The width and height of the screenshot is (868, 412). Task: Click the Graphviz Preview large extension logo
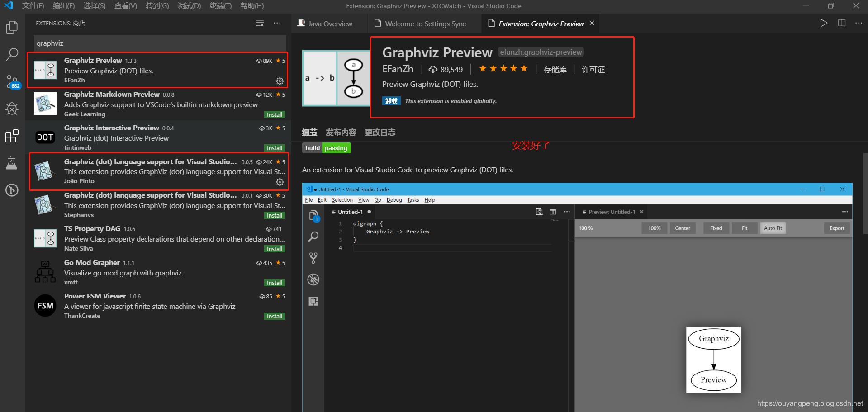(336, 78)
